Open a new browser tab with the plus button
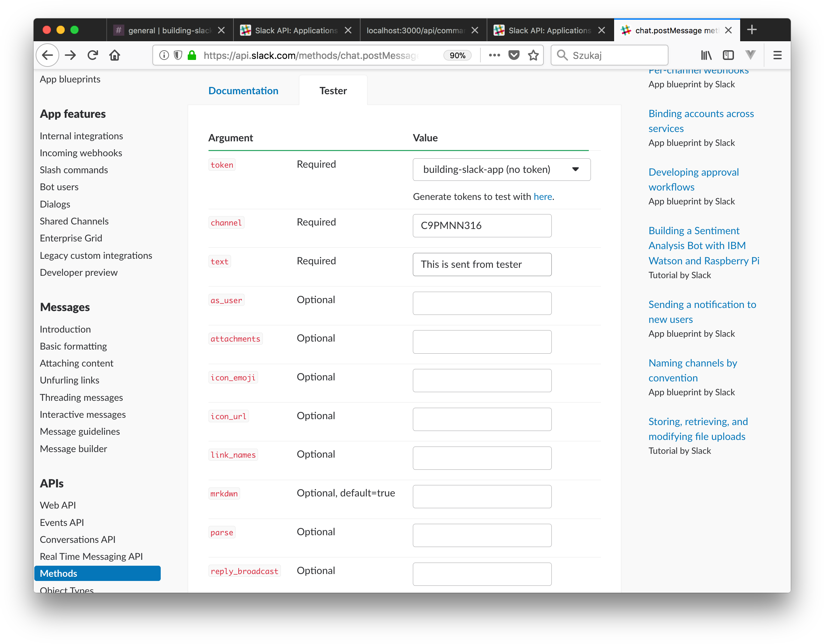The width and height of the screenshot is (824, 644). [x=752, y=29]
